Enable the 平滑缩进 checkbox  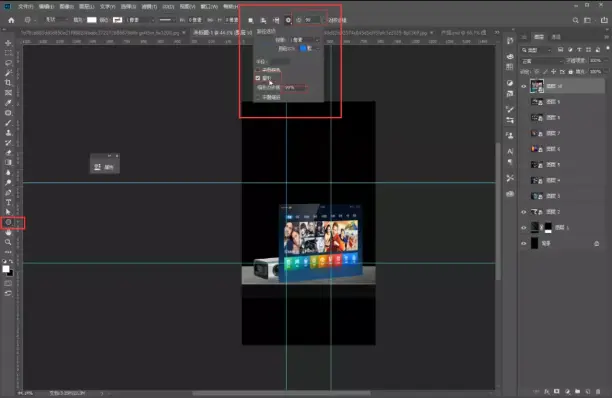pyautogui.click(x=258, y=97)
